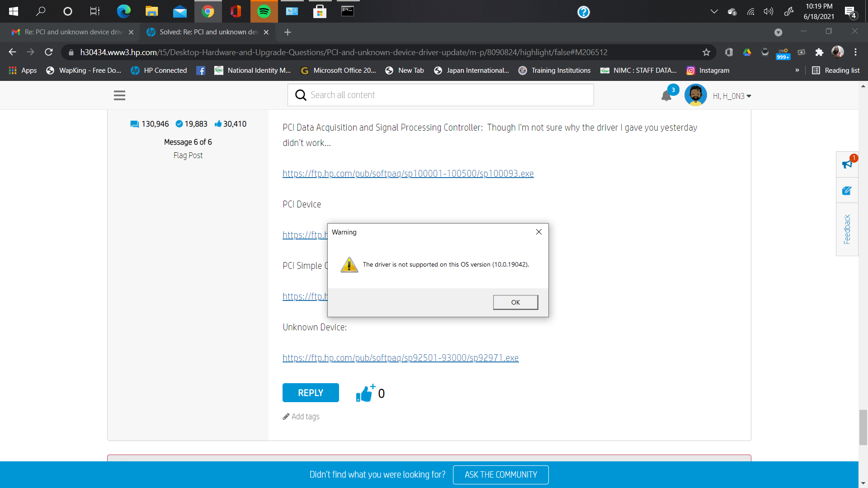This screenshot has height=488, width=868.
Task: Click the Search all content field
Action: point(441,95)
